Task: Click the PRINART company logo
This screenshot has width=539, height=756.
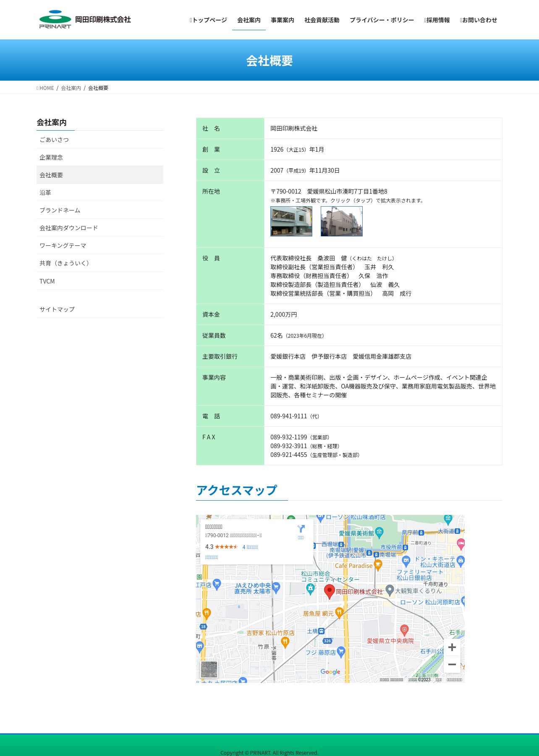Action: 85,20
